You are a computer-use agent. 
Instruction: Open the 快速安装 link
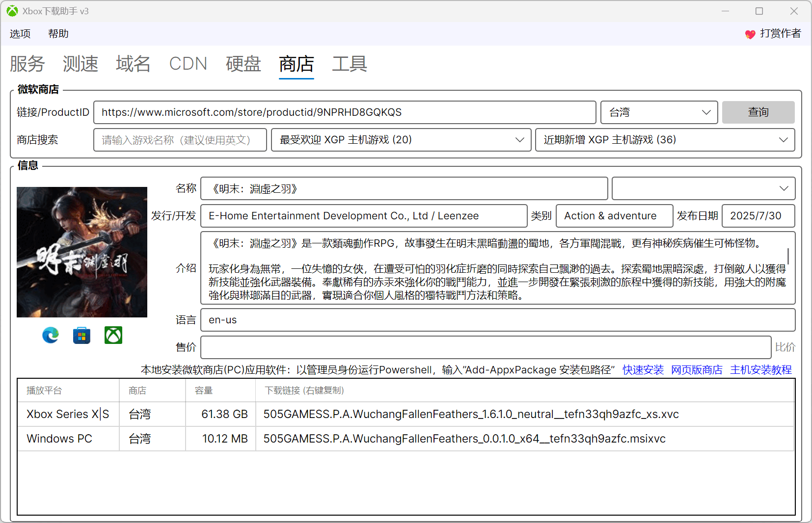point(643,370)
